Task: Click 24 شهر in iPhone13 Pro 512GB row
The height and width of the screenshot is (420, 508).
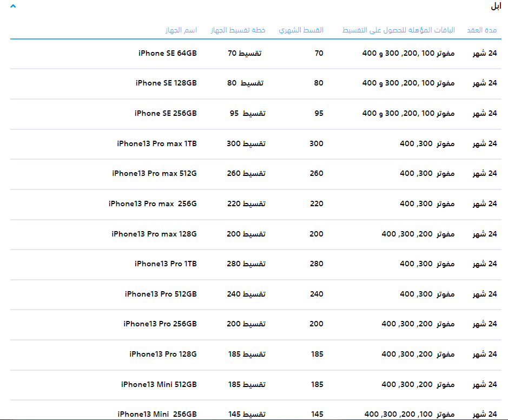Action: [x=485, y=294]
